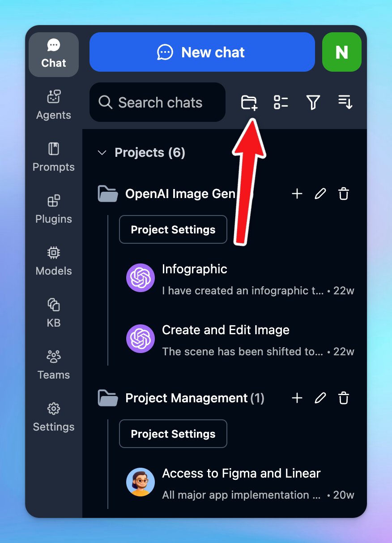Add chat to Project Management project
This screenshot has width=392, height=543.
297,398
